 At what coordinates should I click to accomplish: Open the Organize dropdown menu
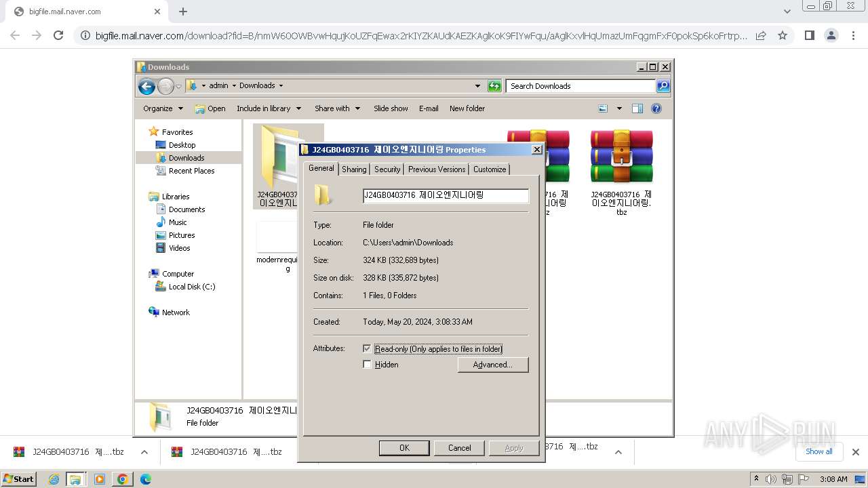click(x=163, y=108)
